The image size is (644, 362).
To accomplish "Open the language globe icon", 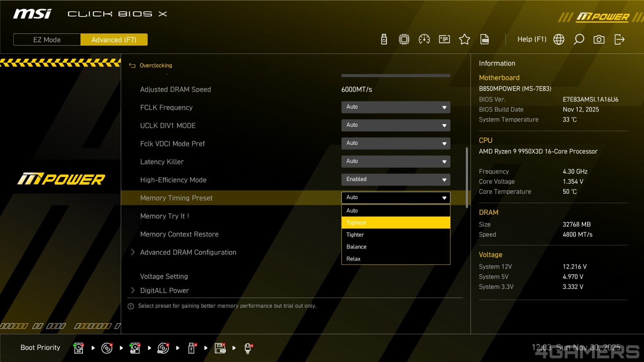I will 559,39.
